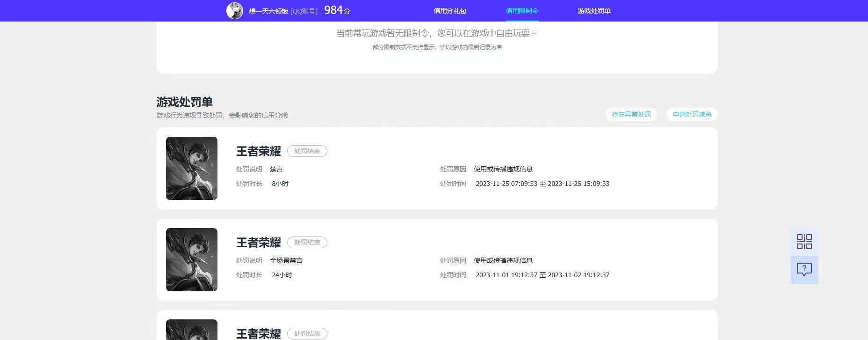
Task: Open the QR code icon on right sidebar
Action: coord(804,242)
